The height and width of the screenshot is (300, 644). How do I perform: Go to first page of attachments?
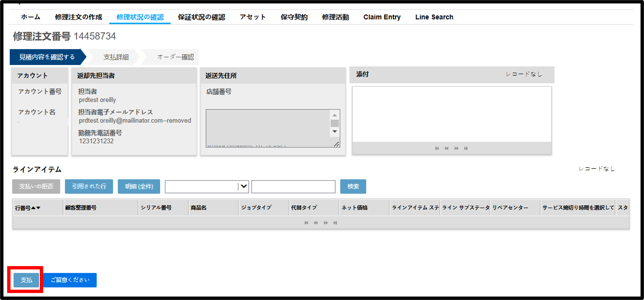pyautogui.click(x=437, y=148)
